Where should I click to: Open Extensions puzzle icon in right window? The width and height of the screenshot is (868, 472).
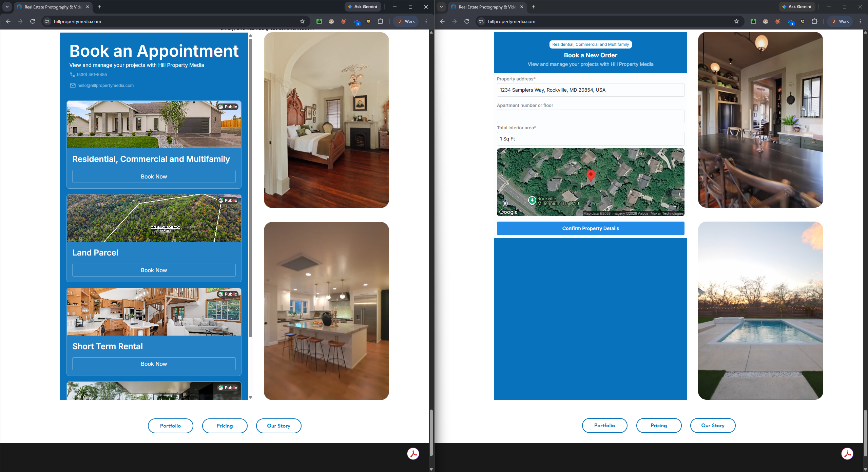tap(814, 21)
